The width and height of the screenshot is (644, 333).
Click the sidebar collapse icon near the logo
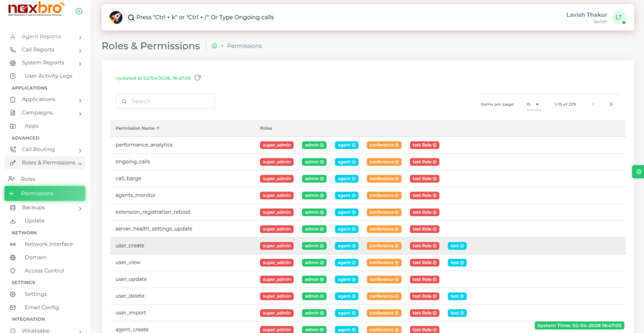coord(79,11)
